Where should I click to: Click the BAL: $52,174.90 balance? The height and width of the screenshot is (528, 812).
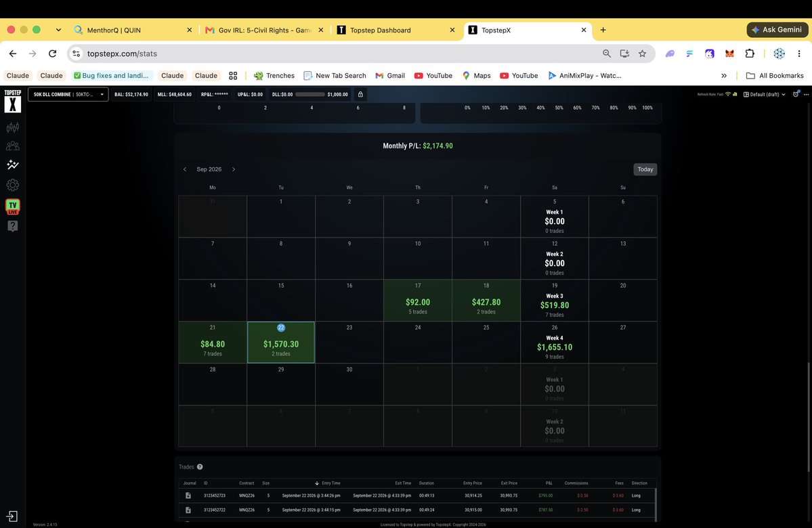(131, 94)
